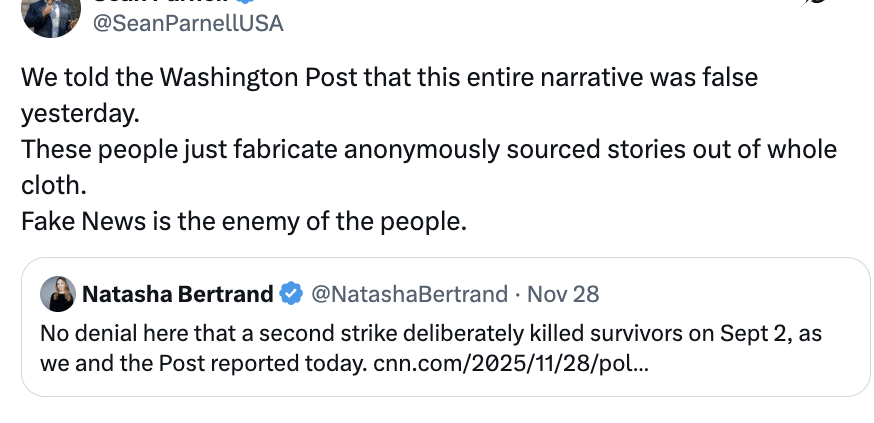Click the @NatashaBertrand handle
This screenshot has width=874, height=423.
click(x=409, y=294)
